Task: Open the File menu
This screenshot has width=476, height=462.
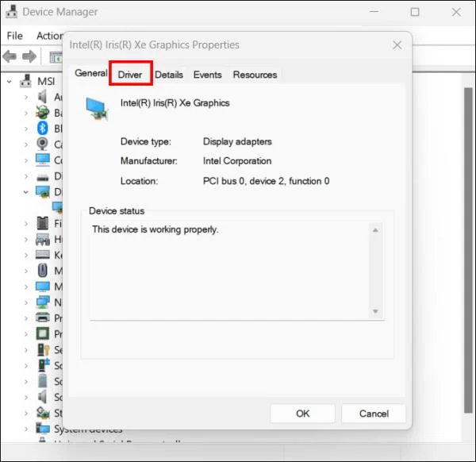Action: [14, 36]
